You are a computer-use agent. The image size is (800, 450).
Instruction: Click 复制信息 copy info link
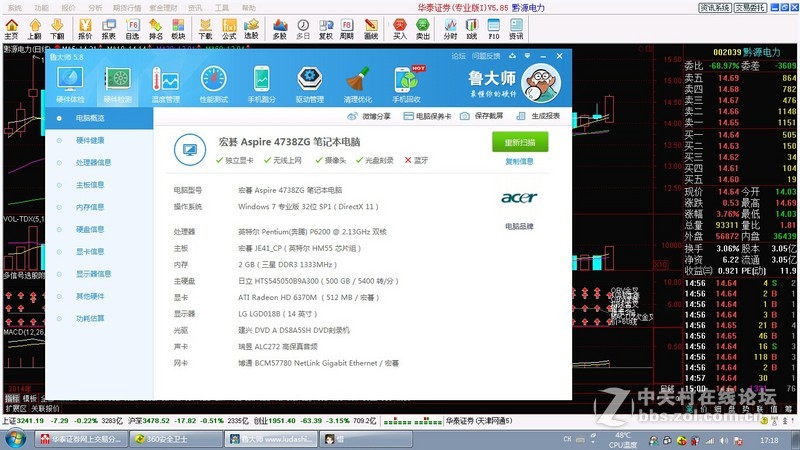519,162
